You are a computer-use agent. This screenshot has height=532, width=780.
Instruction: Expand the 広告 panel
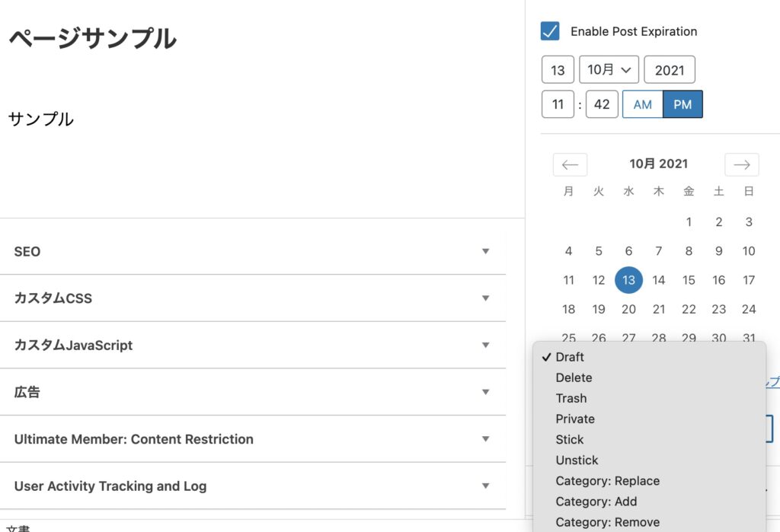[485, 393]
